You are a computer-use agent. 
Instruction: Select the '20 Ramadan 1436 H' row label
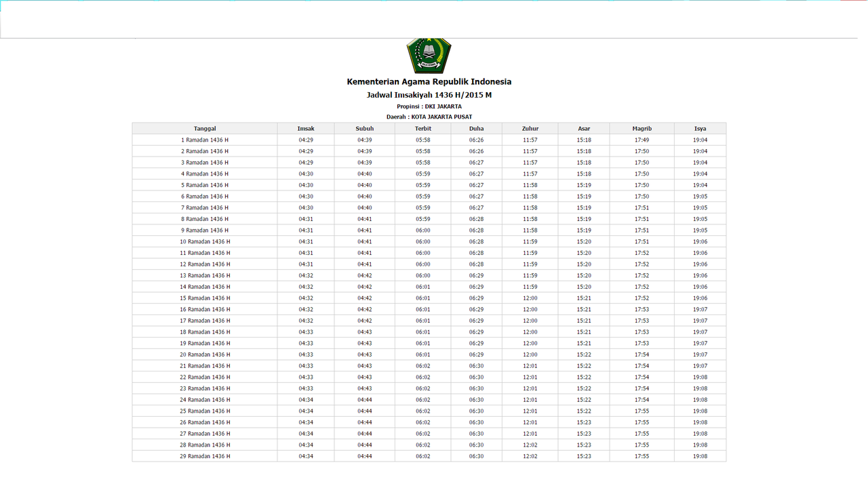pyautogui.click(x=205, y=354)
